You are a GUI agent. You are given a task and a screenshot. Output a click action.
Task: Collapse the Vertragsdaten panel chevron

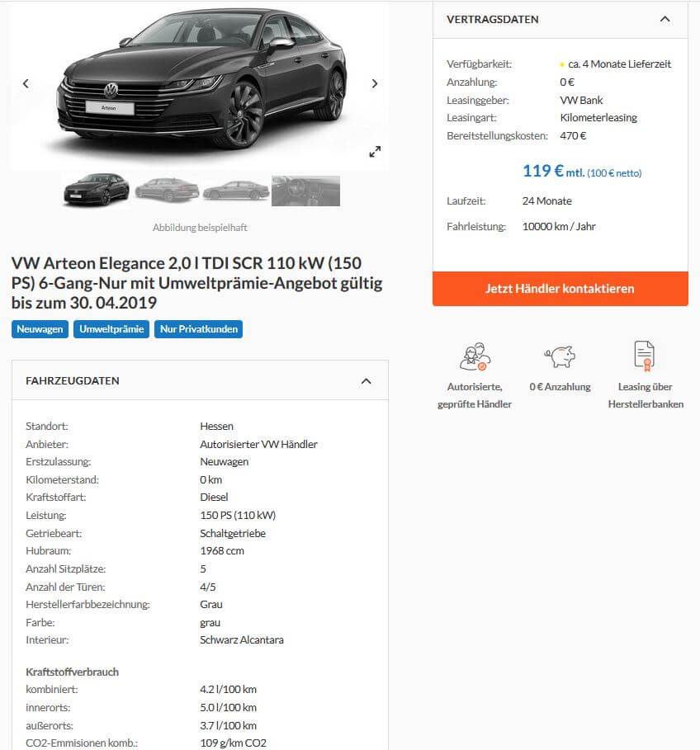[x=665, y=19]
